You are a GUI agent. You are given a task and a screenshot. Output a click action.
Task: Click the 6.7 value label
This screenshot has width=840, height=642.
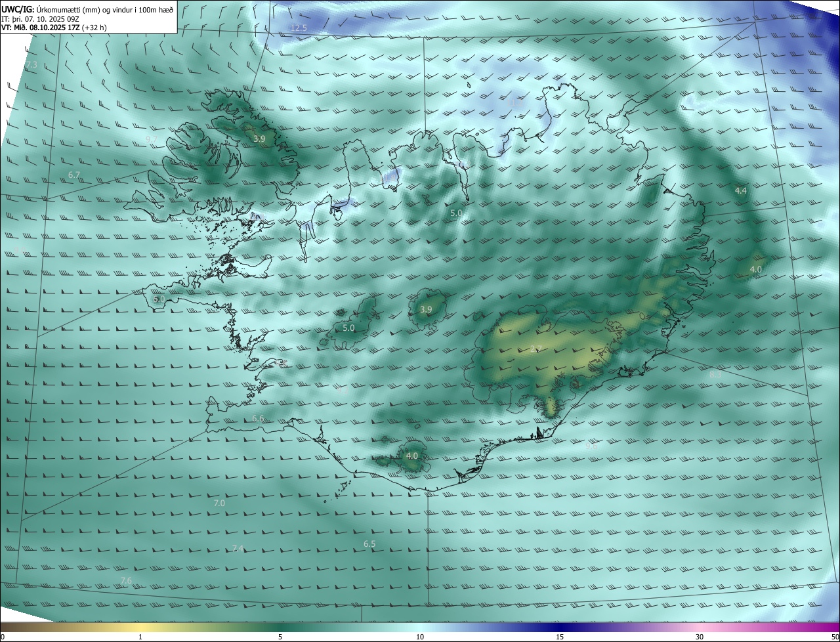pyautogui.click(x=74, y=175)
